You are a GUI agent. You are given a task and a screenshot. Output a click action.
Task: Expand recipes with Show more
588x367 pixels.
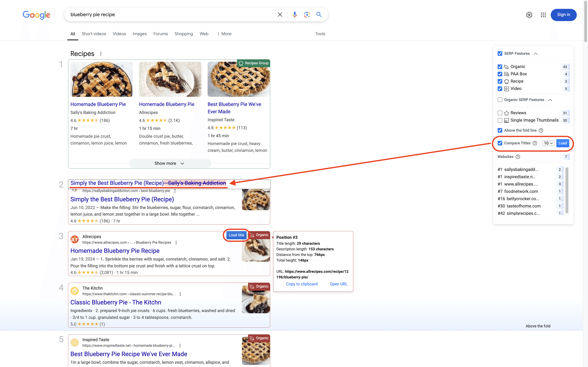(170, 163)
